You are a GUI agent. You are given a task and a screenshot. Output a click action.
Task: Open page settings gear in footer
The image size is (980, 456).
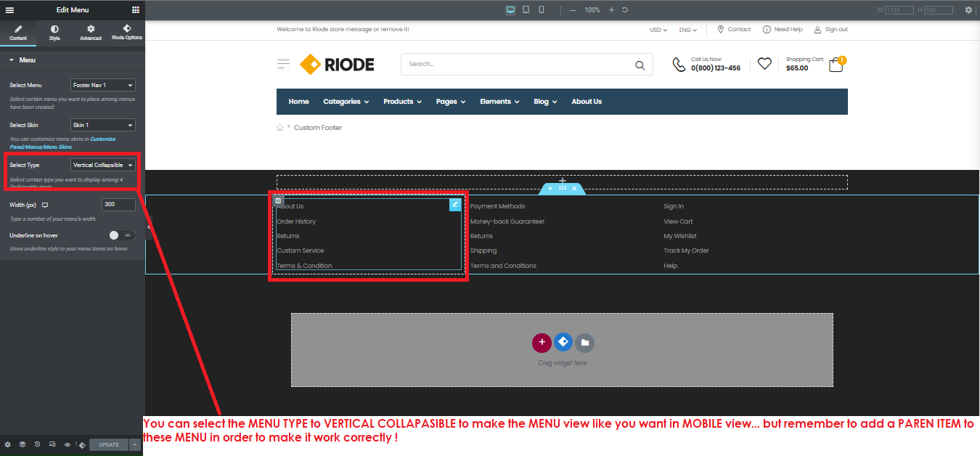8,444
